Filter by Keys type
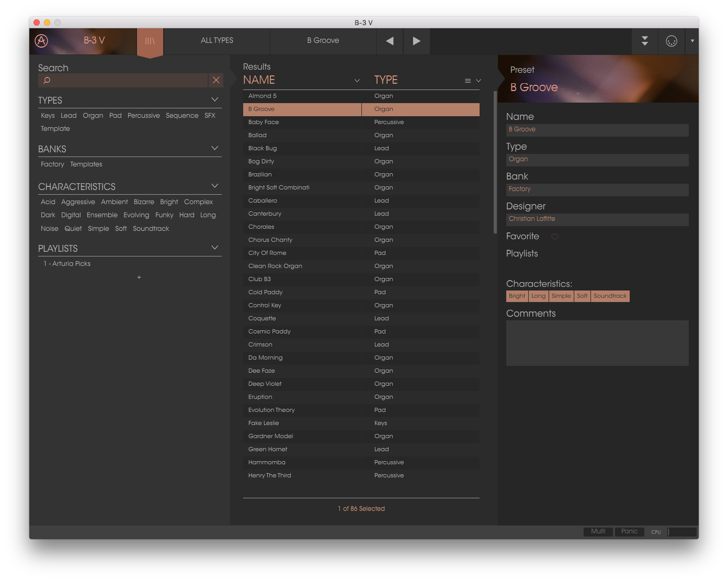Viewport: 728px width, 581px height. click(x=48, y=116)
